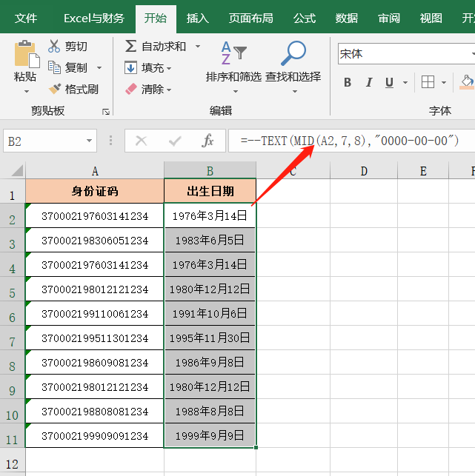This screenshot has height=476, width=475.
Task: Switch to Excel与财务 tab
Action: (x=94, y=19)
